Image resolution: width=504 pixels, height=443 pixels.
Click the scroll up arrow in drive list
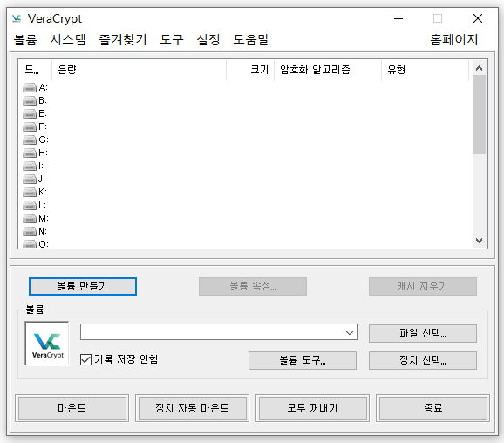pyautogui.click(x=479, y=68)
